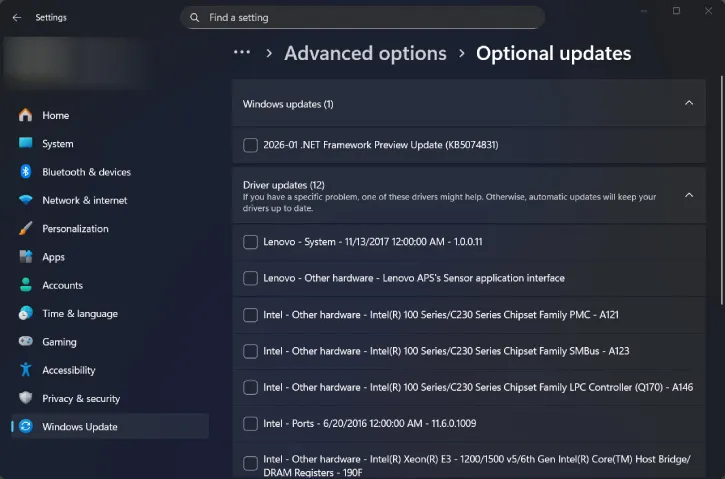Image resolution: width=725 pixels, height=479 pixels.
Task: Tick the Chipset Family SMBus A123 checkbox
Action: (x=250, y=351)
